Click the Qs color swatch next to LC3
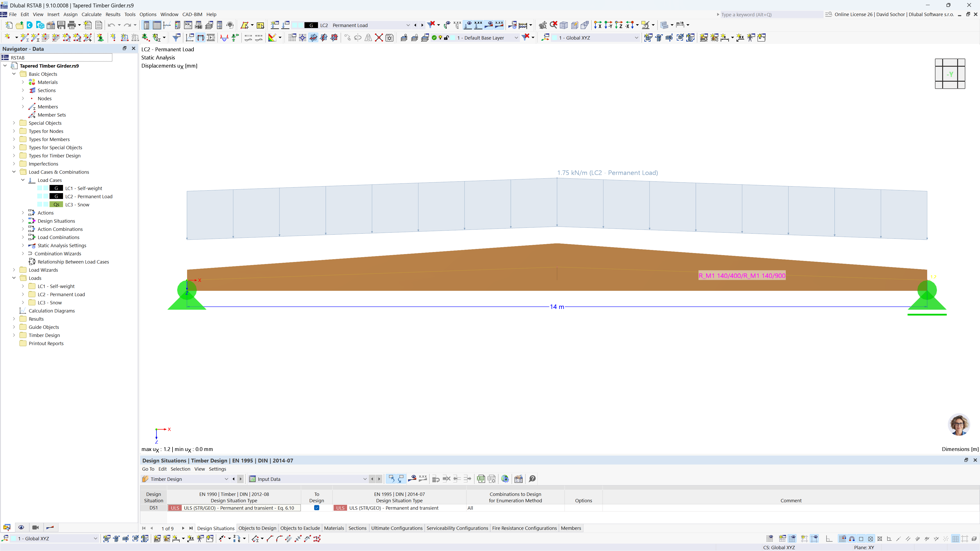This screenshot has height=551, width=980. 56,205
